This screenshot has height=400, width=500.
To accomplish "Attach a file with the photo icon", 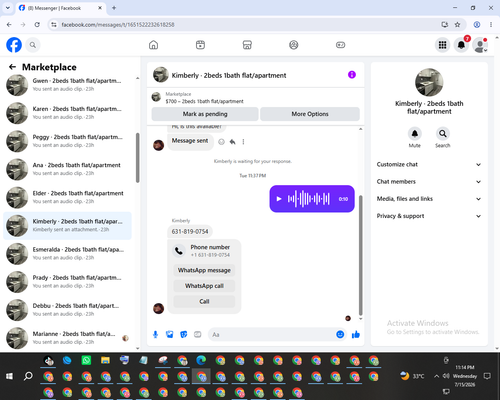I will [x=169, y=334].
